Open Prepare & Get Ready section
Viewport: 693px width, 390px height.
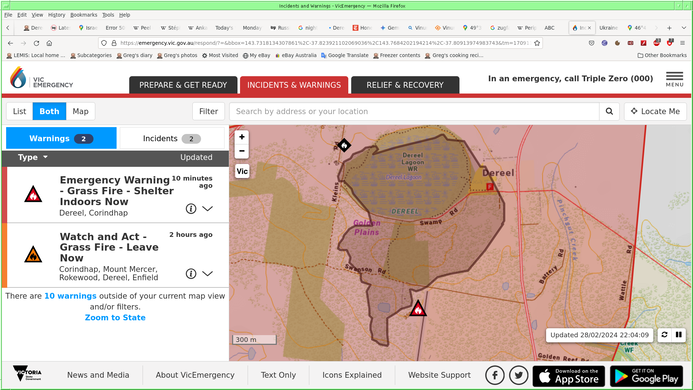[x=183, y=85]
